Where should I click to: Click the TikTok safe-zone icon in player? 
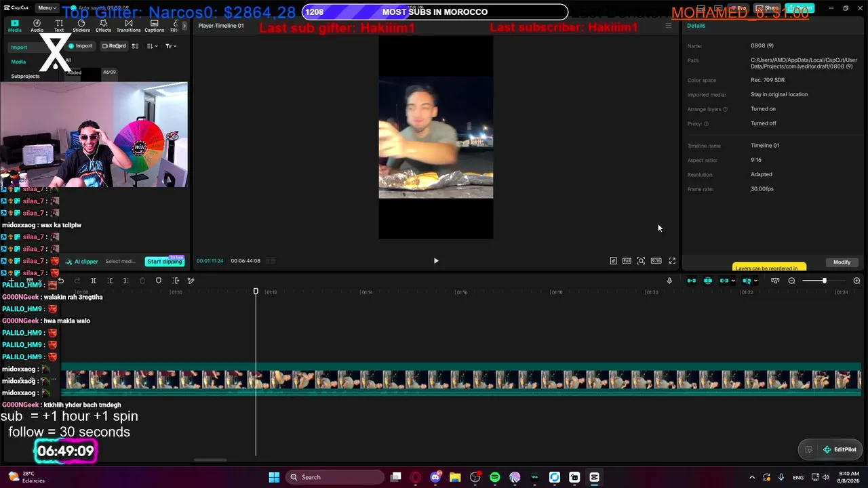pos(614,261)
